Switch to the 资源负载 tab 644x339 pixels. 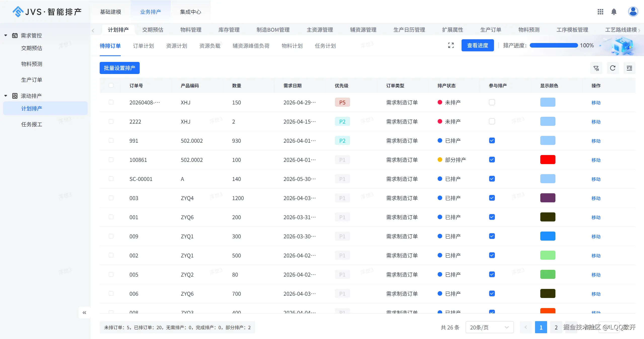[x=210, y=46]
